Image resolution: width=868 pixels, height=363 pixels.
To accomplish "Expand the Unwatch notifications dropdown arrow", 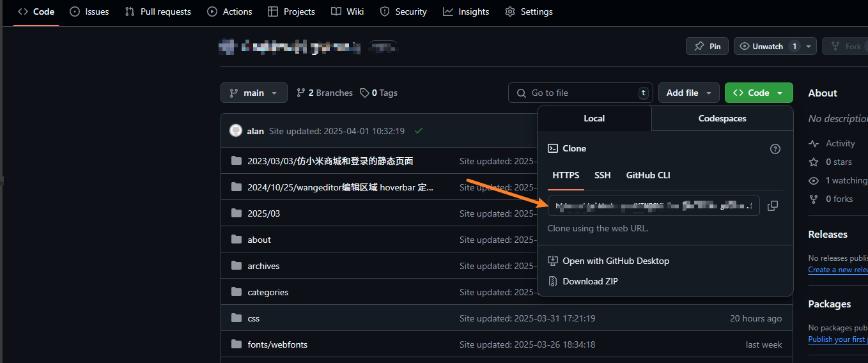I will (x=809, y=46).
